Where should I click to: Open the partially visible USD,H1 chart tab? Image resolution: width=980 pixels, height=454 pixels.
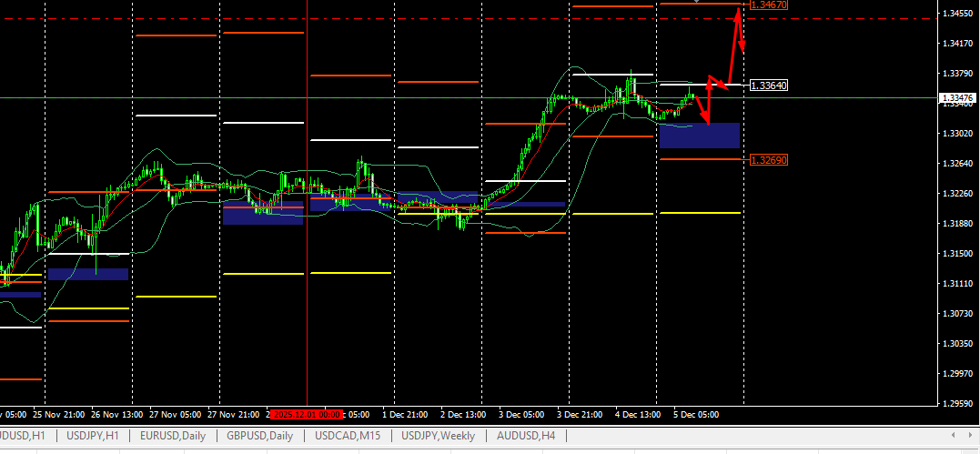pyautogui.click(x=22, y=435)
